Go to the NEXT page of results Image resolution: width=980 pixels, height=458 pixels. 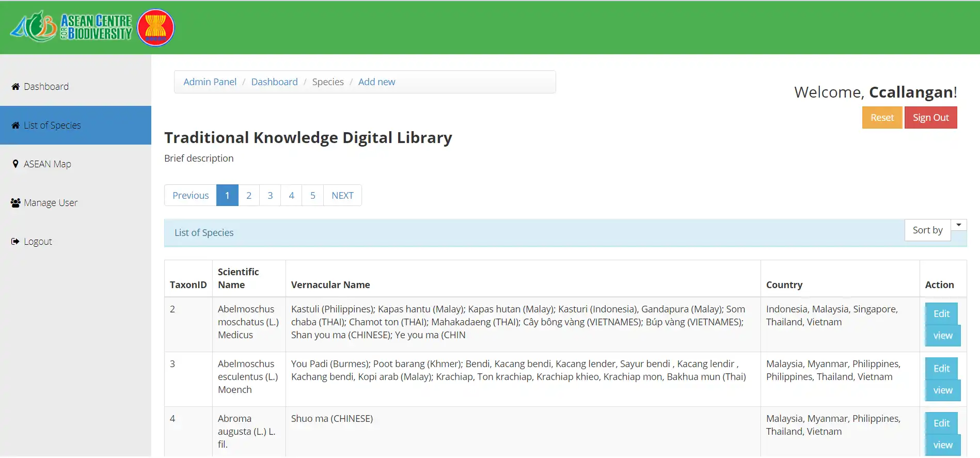(342, 195)
